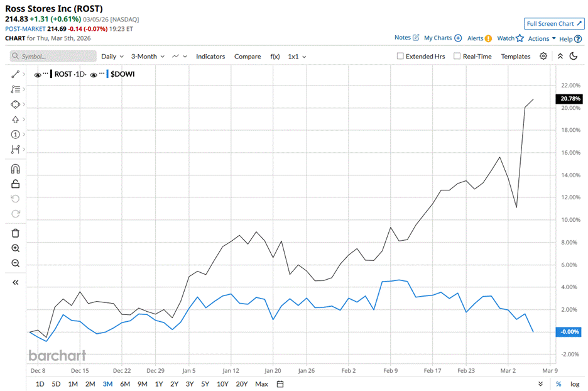This screenshot has height=391, width=588.
Task: Open the 1x1 grid layout dropdown
Action: pos(297,57)
